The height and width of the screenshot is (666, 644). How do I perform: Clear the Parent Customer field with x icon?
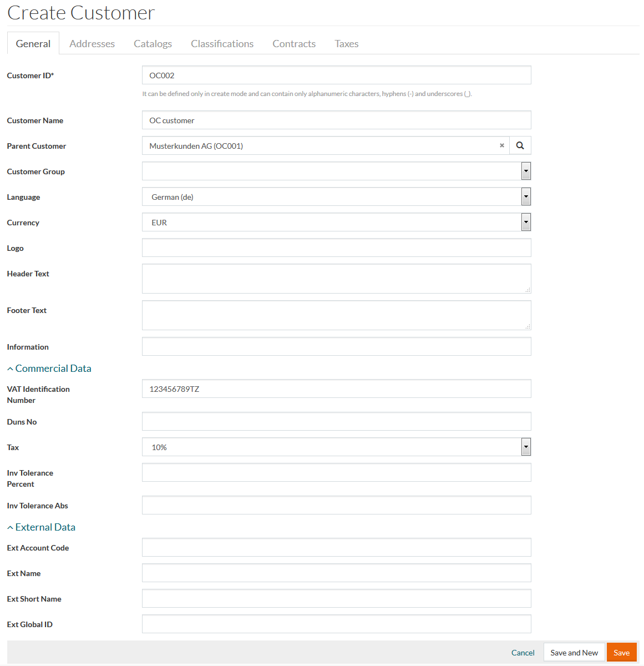coord(501,145)
